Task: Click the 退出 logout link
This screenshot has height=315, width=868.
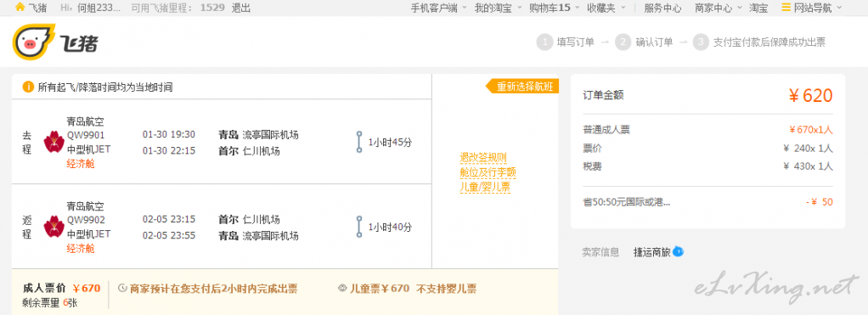Action: 241,8
